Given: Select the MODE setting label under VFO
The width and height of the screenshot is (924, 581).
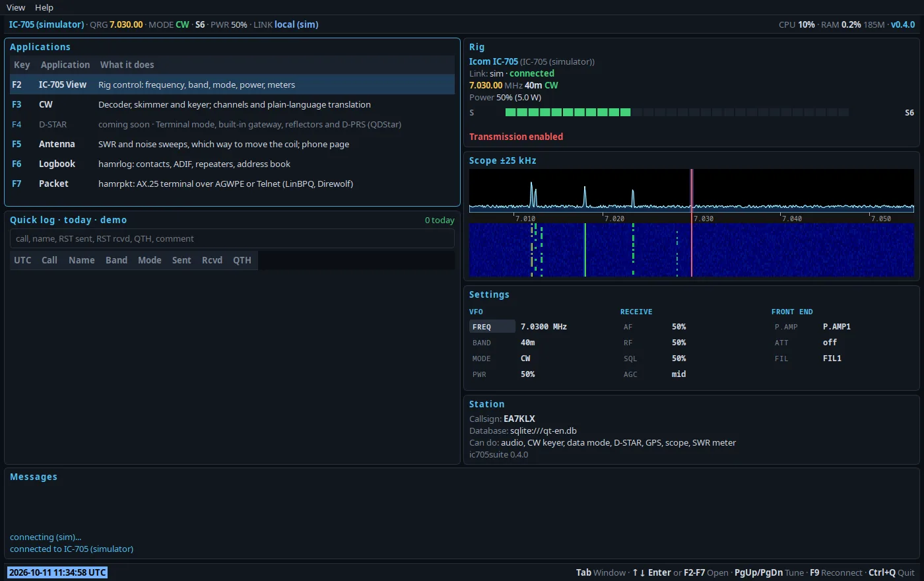Looking at the screenshot, I should pyautogui.click(x=482, y=359).
